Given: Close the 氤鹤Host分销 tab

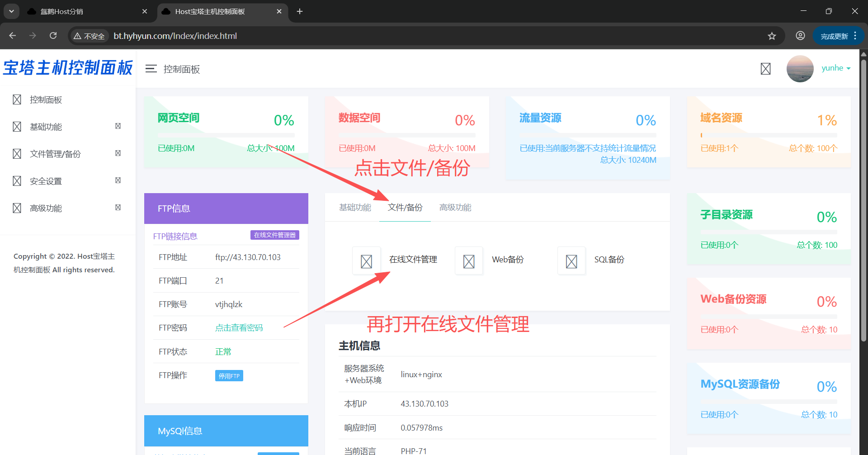Looking at the screenshot, I should coord(145,11).
